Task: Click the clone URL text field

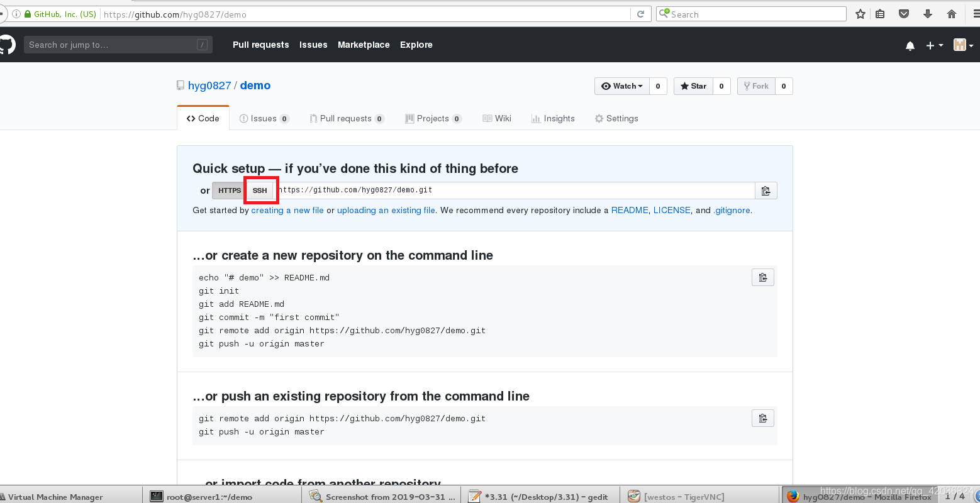Action: click(x=515, y=191)
